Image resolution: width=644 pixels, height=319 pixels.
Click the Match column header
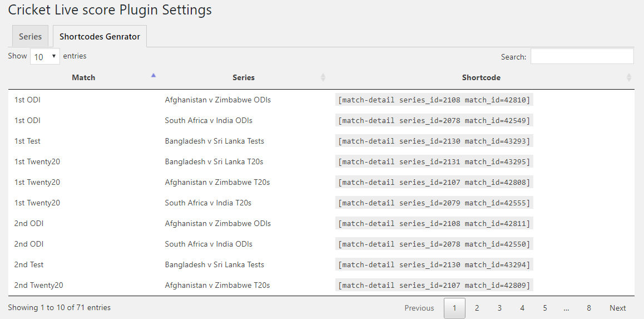(x=83, y=77)
